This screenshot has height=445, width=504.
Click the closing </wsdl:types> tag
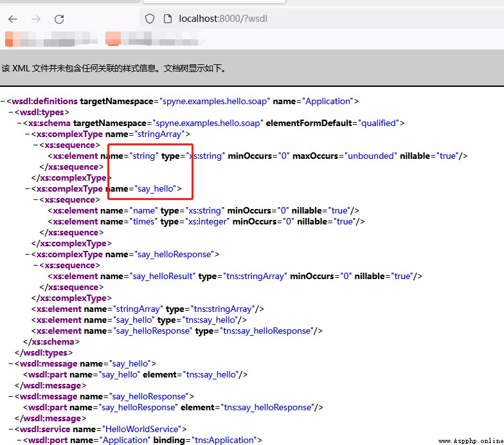(x=44, y=352)
